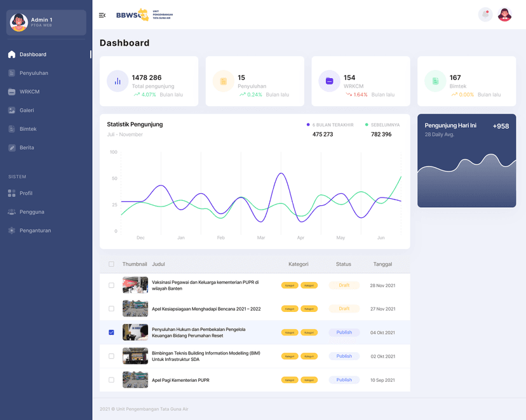This screenshot has width=526, height=420.
Task: Open Pengaturan under Sistem section
Action: tap(35, 231)
